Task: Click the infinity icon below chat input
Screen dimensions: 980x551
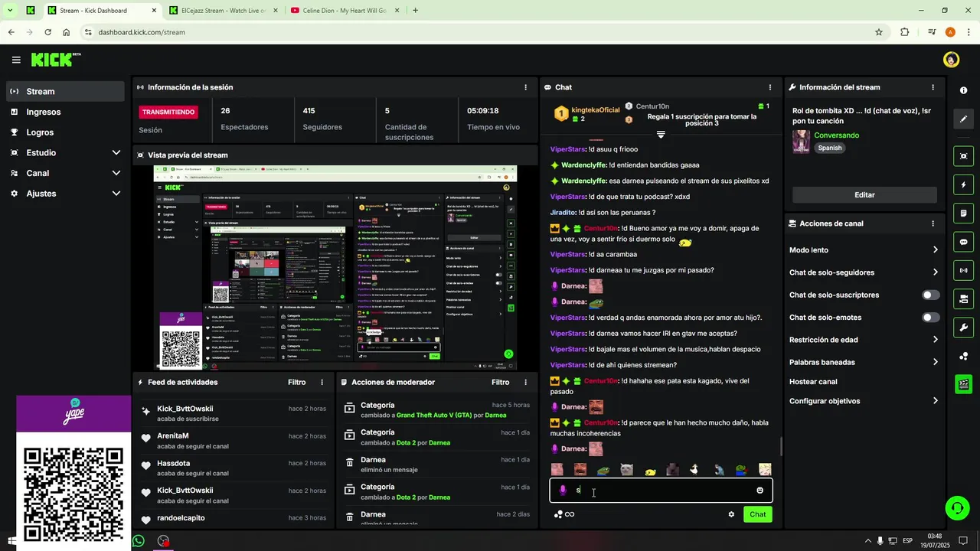Action: click(570, 514)
